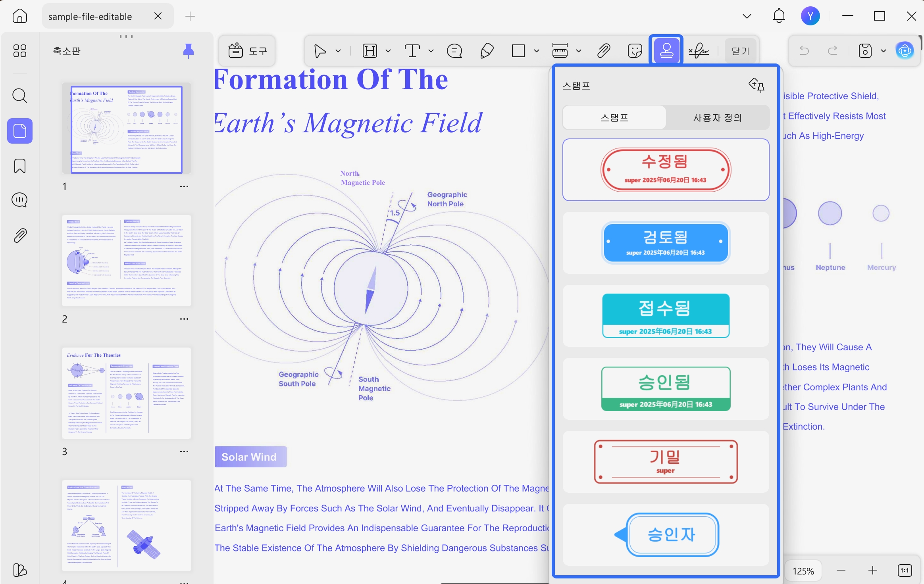
Task: Select page 2 thumbnail
Action: coord(127,261)
